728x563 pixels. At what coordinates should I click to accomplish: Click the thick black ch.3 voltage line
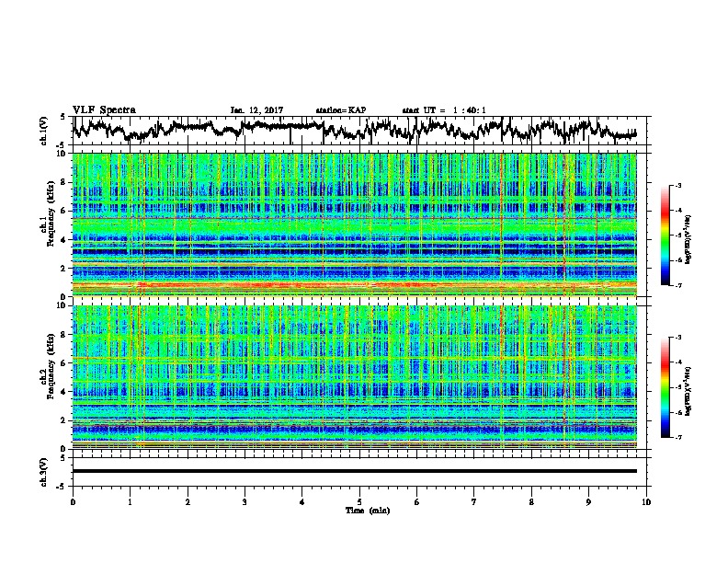pyautogui.click(x=355, y=471)
